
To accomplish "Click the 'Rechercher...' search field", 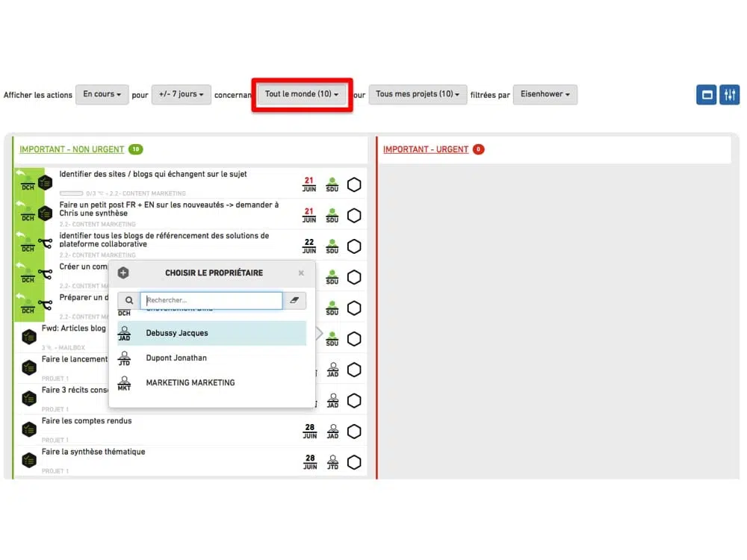I will tap(211, 300).
